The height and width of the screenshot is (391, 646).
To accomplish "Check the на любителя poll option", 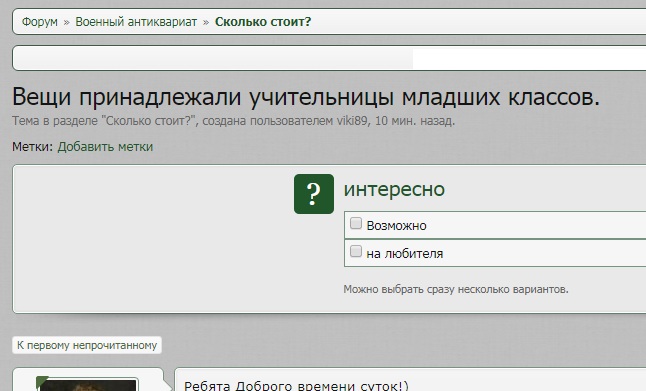I will coord(356,251).
